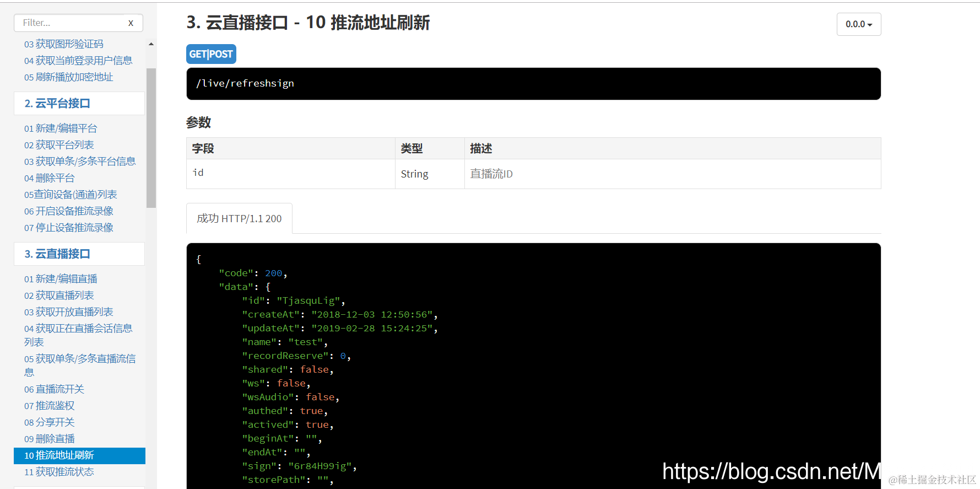Image resolution: width=980 pixels, height=489 pixels.
Task: Select the 3. 云直播接口 section header
Action: point(79,254)
